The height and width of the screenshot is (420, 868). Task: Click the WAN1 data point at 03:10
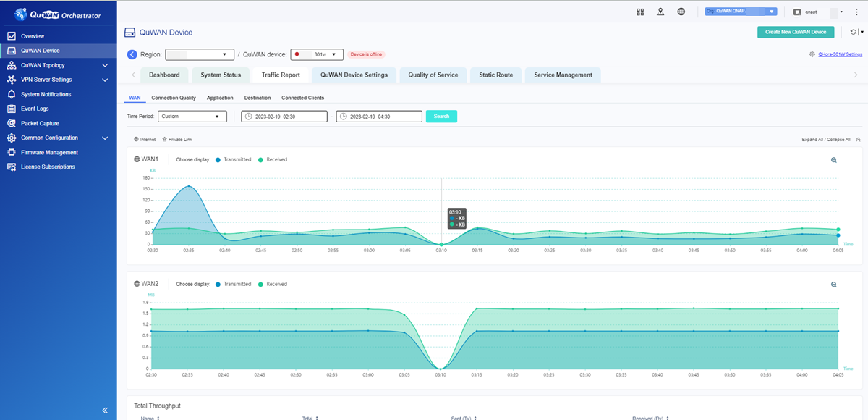(x=441, y=244)
